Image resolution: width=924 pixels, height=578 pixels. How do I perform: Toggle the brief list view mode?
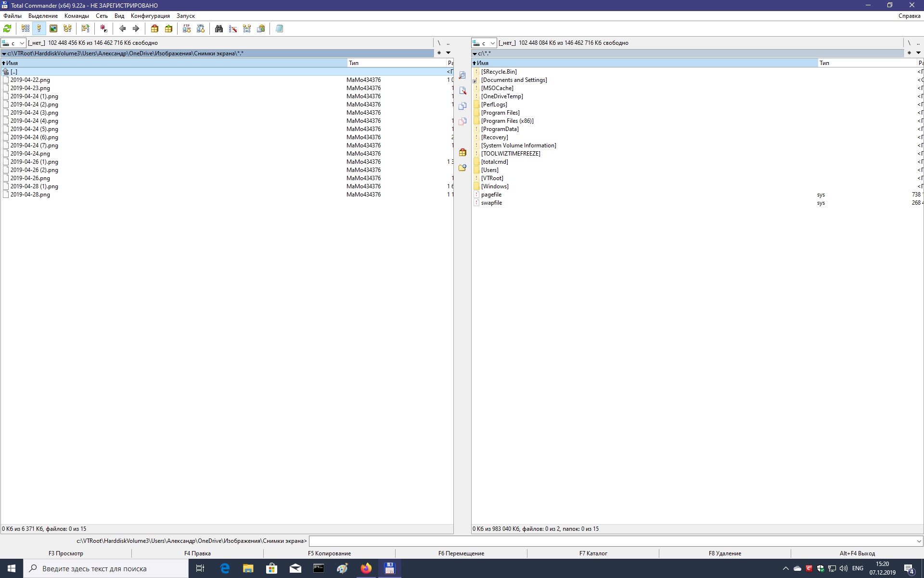[x=26, y=29]
